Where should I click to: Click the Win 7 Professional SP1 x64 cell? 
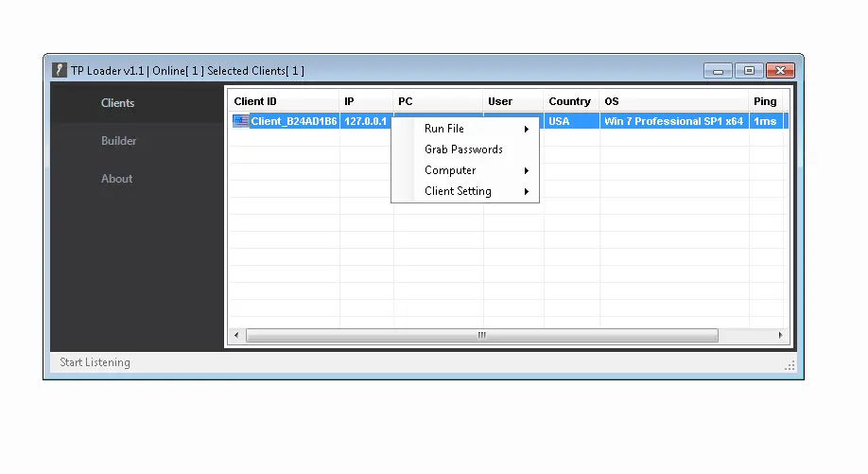tap(674, 121)
